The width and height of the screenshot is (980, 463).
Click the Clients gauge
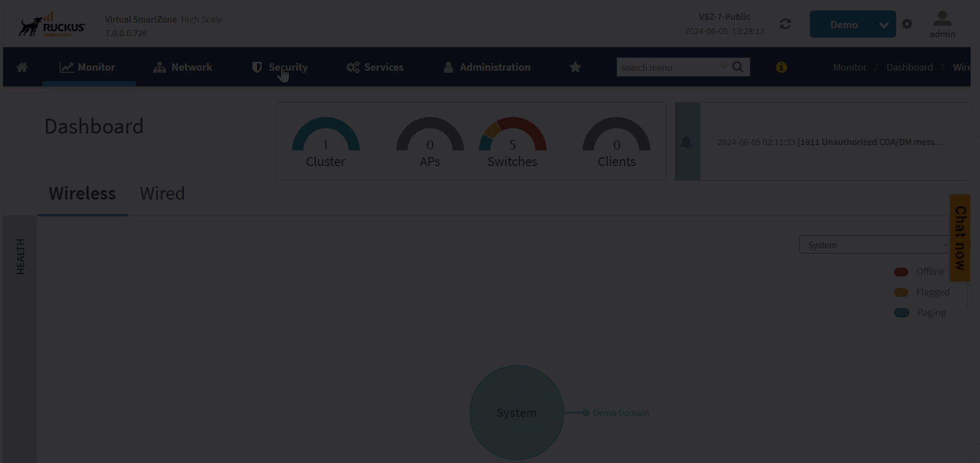(617, 142)
